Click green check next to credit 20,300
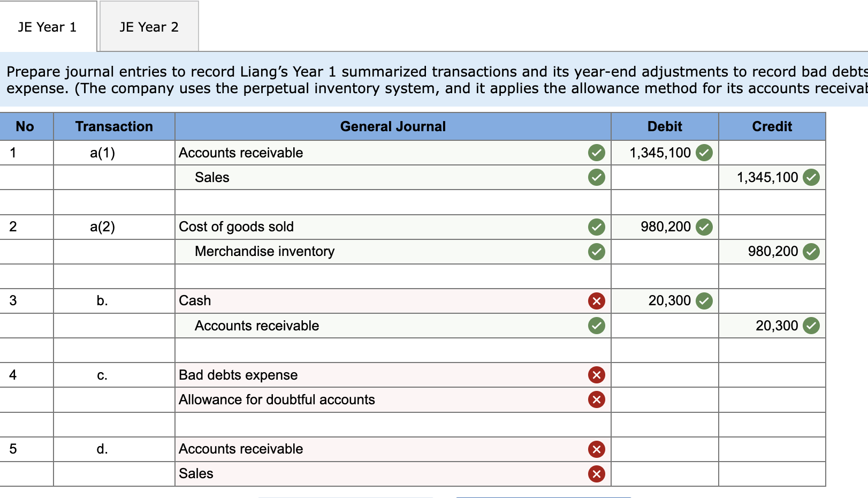The height and width of the screenshot is (498, 868). [811, 326]
